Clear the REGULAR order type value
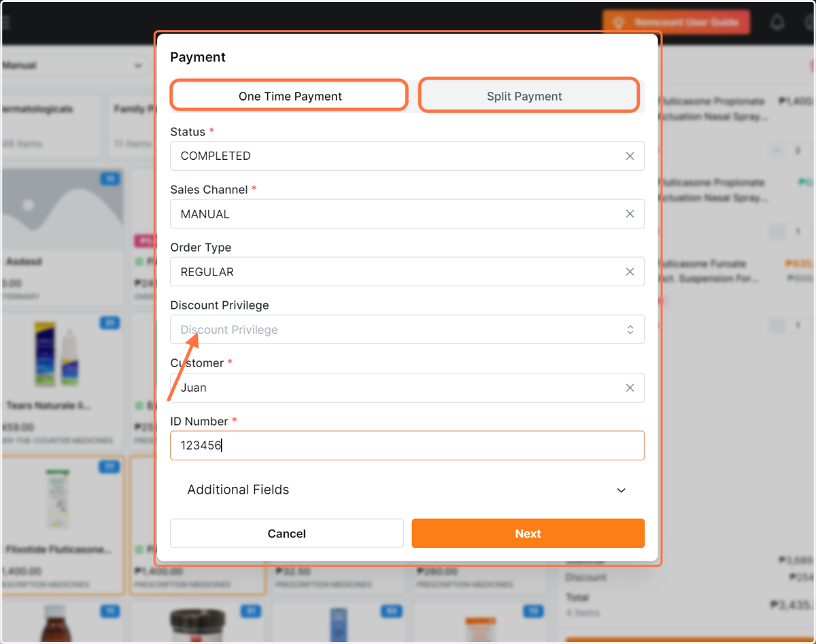The width and height of the screenshot is (816, 644). point(630,271)
